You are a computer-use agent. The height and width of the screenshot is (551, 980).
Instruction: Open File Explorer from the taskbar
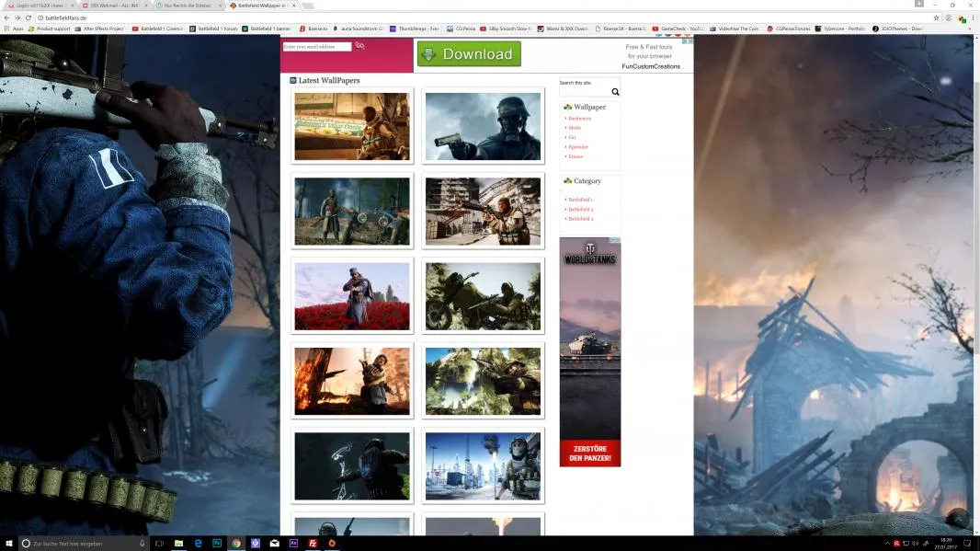point(178,544)
